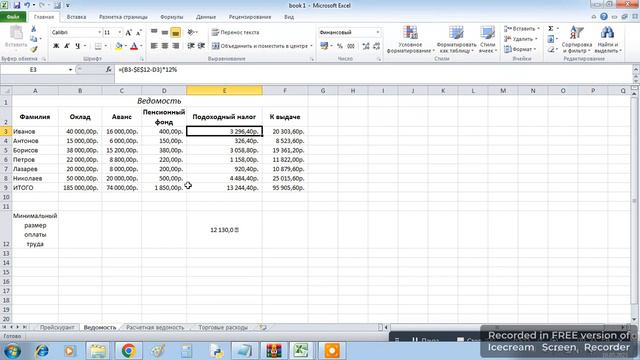Open the font name Calibri dropdown
The image size is (640, 360).
coord(99,32)
